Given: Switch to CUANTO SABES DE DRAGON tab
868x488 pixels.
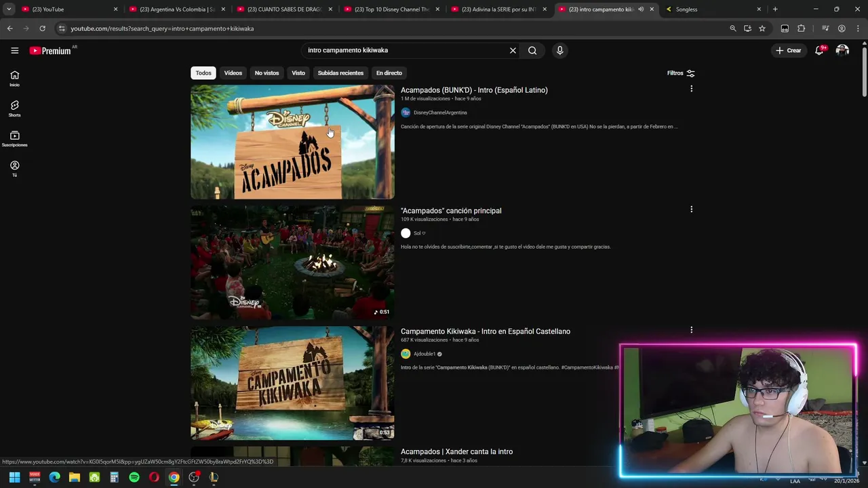Looking at the screenshot, I should click(283, 9).
